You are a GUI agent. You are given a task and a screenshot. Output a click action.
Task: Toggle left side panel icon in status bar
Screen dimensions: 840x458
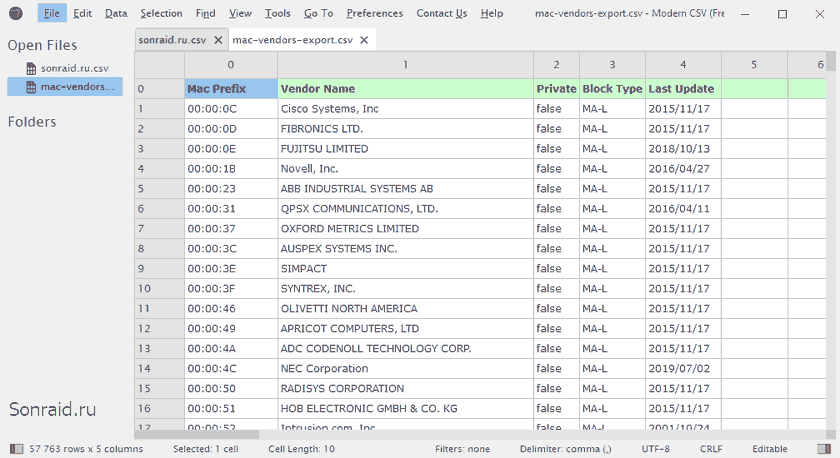(x=17, y=449)
